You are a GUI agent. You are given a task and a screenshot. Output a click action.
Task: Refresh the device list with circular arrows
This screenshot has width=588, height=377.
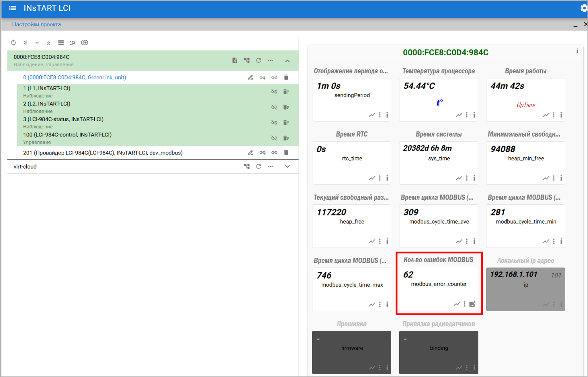tap(13, 43)
